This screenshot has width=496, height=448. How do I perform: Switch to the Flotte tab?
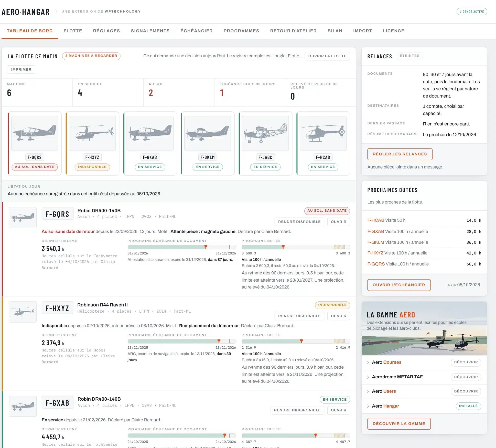(x=73, y=31)
